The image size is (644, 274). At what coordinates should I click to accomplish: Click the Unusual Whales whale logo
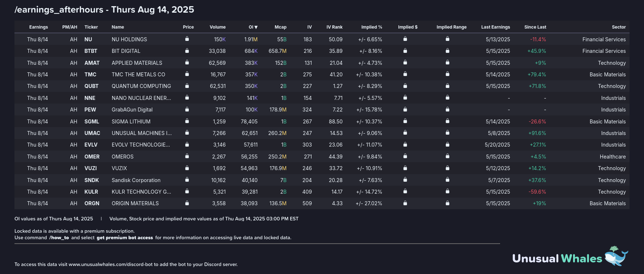616,256
